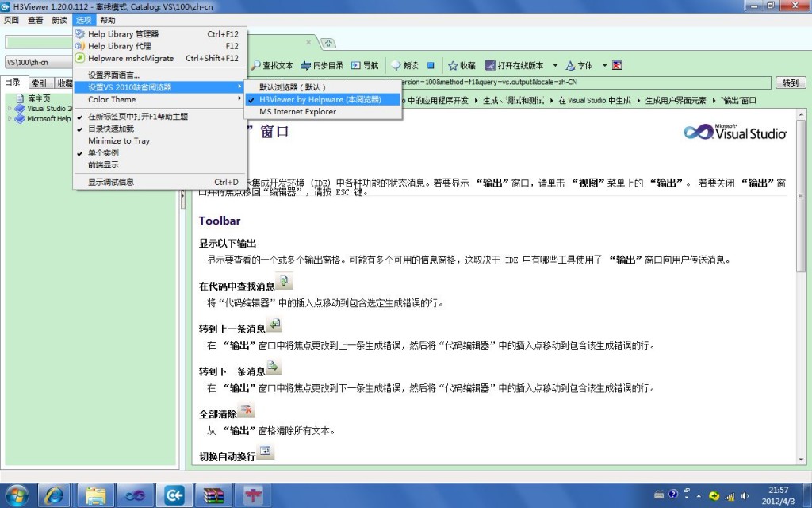Click the 导航 toolbar button
This screenshot has height=508, width=812.
coord(365,65)
